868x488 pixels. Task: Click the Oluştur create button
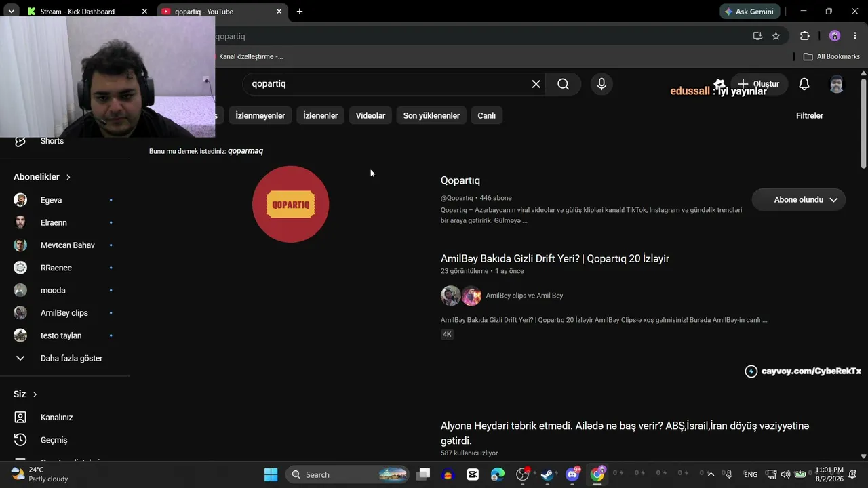759,84
